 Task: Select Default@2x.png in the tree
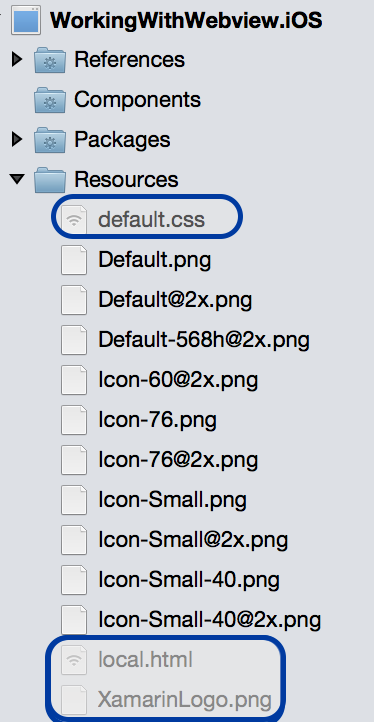[175, 300]
